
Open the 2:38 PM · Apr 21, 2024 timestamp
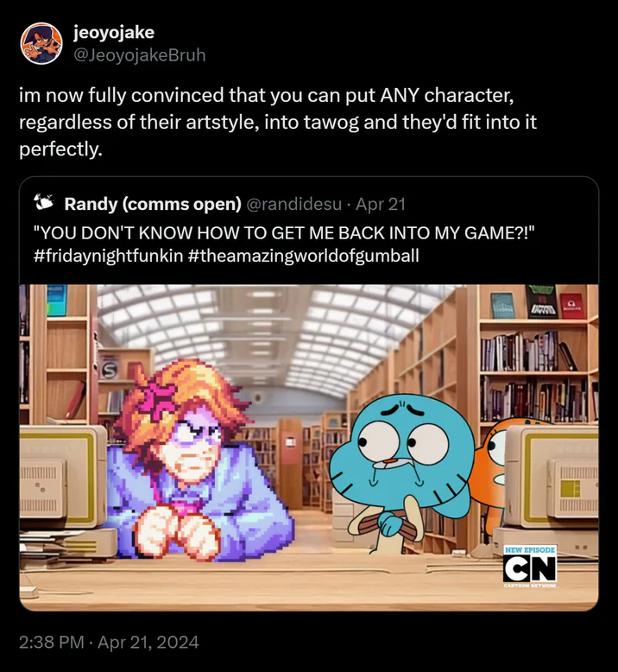pos(109,642)
